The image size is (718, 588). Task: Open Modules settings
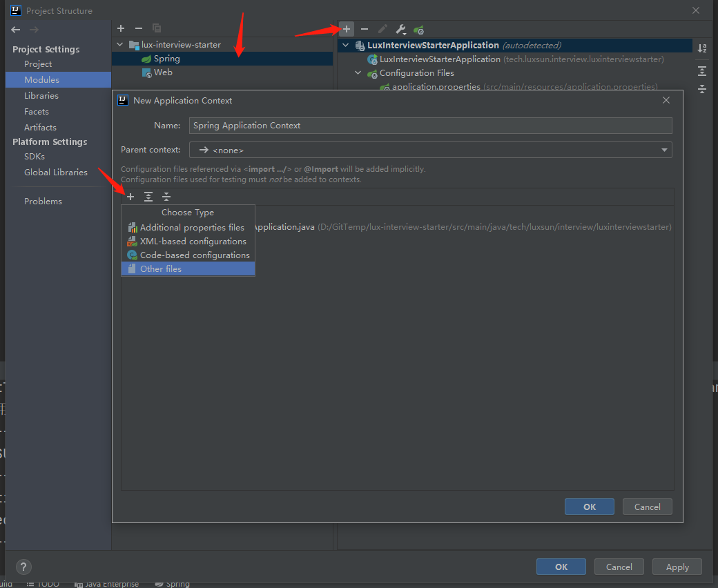click(58, 79)
